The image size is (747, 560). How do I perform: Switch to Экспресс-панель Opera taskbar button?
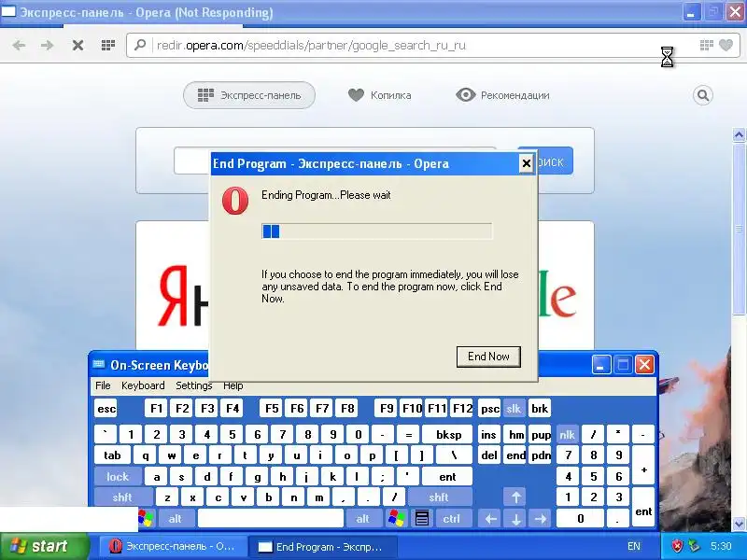point(172,546)
